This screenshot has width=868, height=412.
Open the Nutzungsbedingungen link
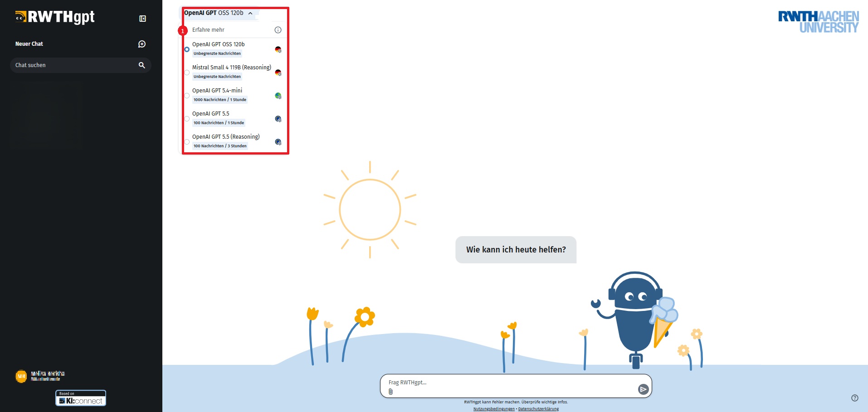(x=494, y=409)
